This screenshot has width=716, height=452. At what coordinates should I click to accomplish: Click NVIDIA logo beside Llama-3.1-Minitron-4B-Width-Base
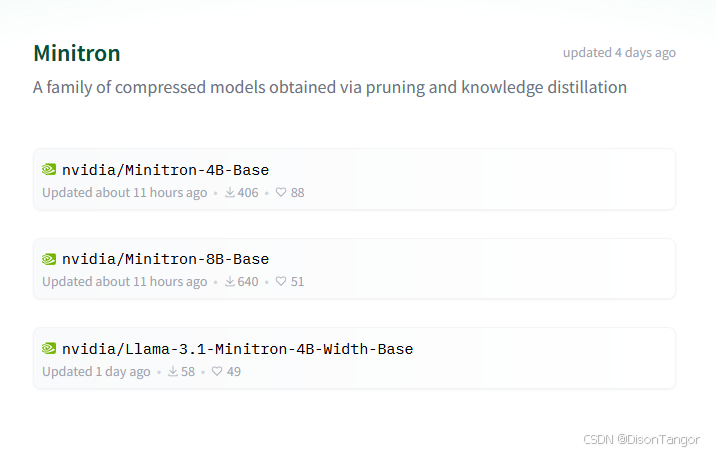tap(49, 349)
